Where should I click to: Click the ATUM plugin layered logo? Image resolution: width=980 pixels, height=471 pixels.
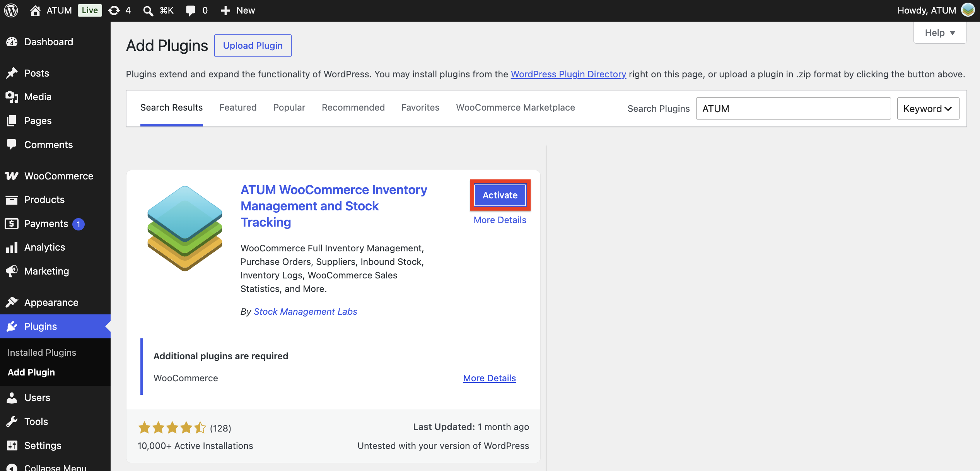[x=185, y=228]
